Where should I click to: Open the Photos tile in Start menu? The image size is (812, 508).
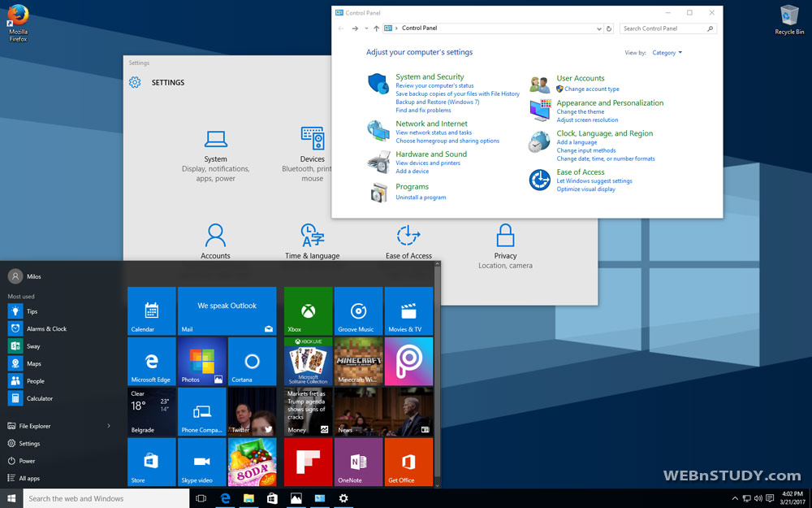(x=202, y=362)
